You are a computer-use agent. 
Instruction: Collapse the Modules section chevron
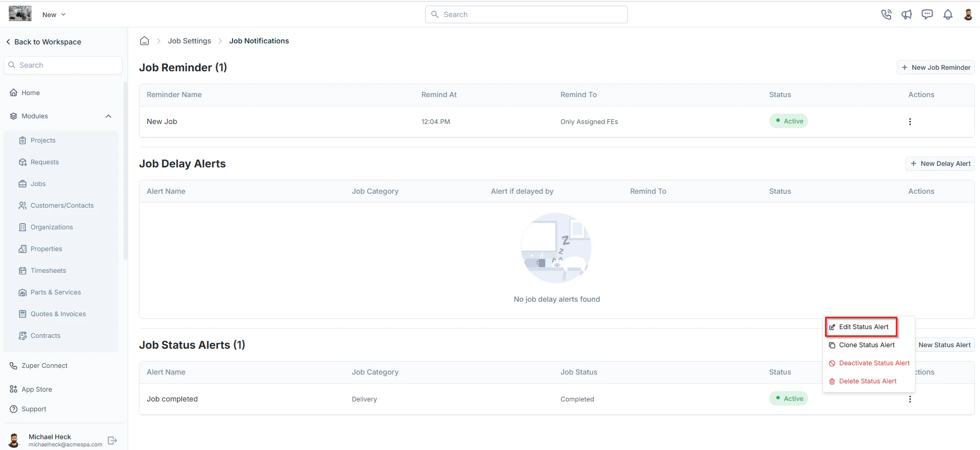108,116
